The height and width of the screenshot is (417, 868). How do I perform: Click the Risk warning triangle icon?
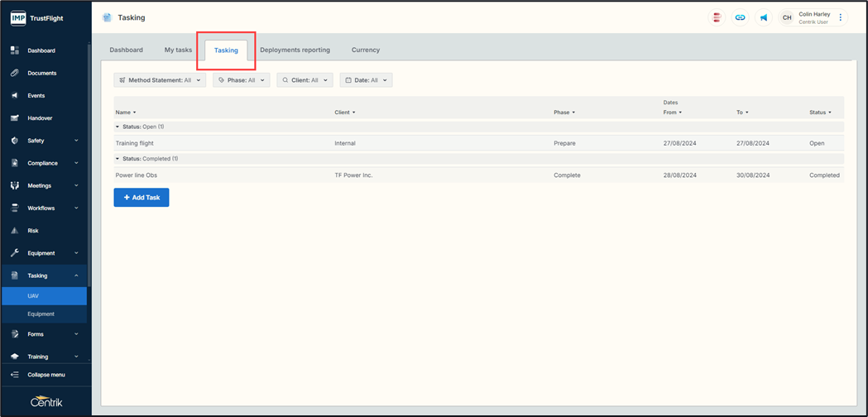click(15, 231)
